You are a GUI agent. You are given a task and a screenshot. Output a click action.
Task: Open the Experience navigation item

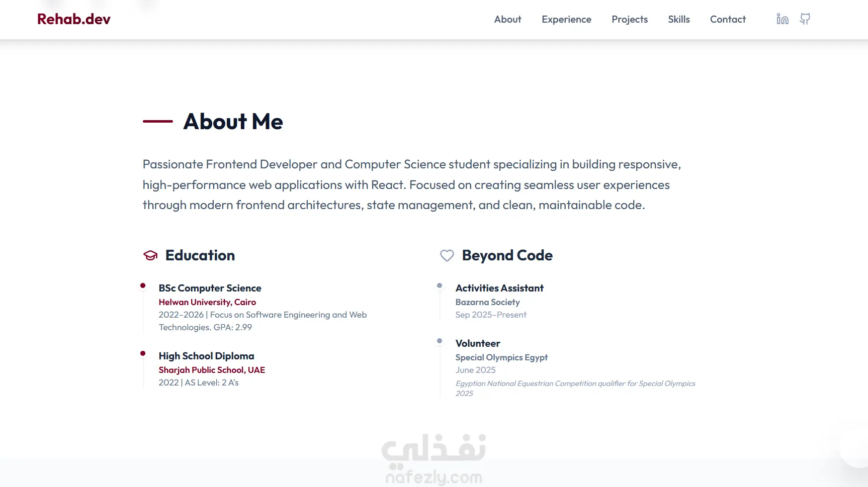566,19
